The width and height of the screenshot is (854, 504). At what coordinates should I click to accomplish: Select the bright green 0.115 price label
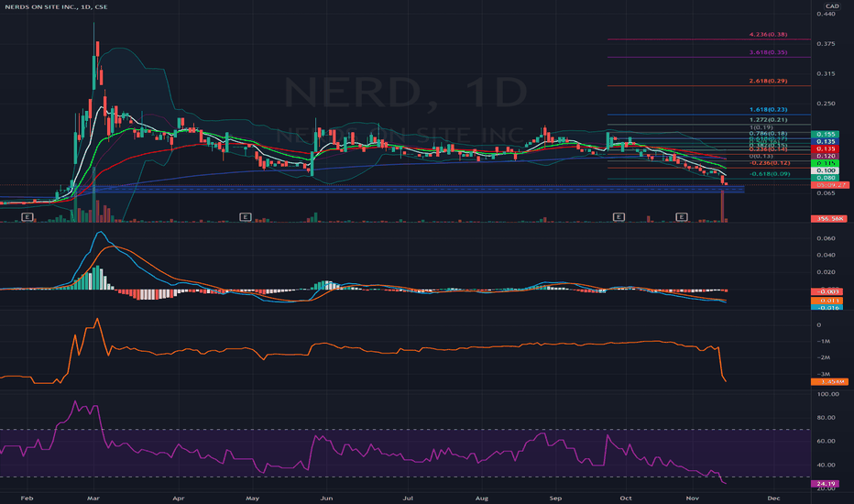(825, 163)
